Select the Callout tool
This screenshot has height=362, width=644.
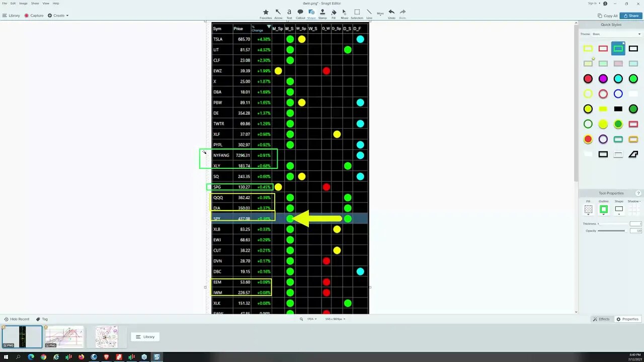[x=300, y=14]
